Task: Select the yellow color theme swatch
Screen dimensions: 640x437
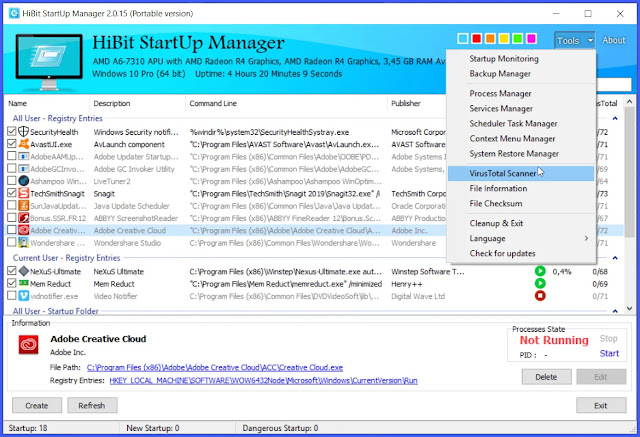Action: point(504,38)
